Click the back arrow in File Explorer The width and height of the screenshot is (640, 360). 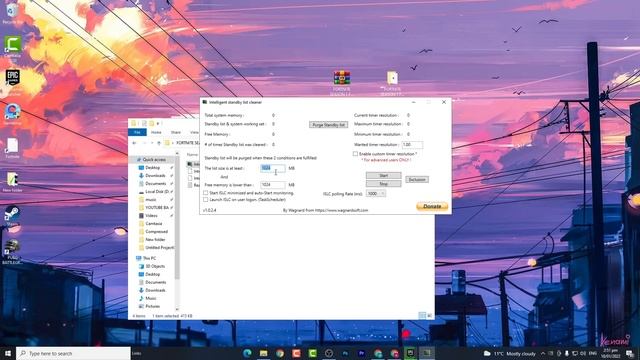coord(134,143)
